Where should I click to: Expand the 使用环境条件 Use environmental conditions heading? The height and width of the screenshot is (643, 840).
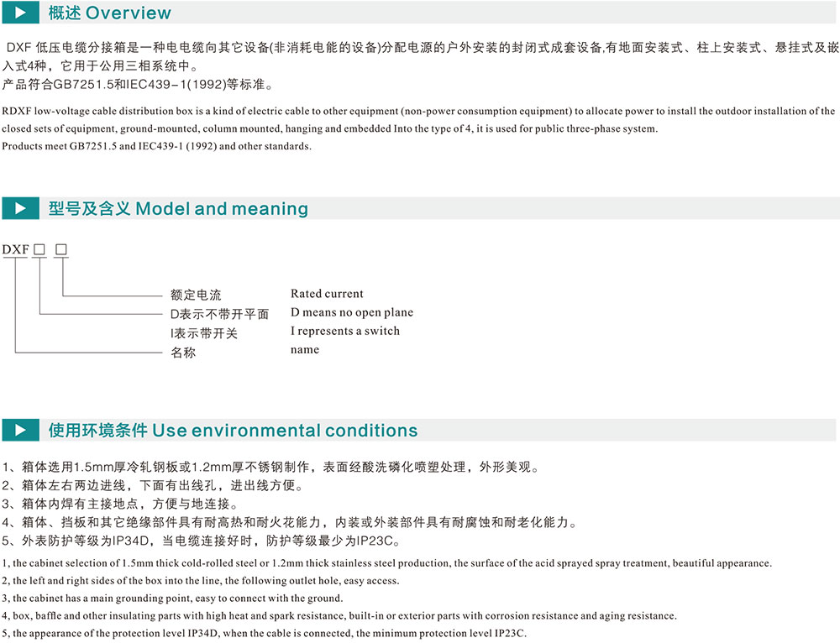click(x=233, y=431)
